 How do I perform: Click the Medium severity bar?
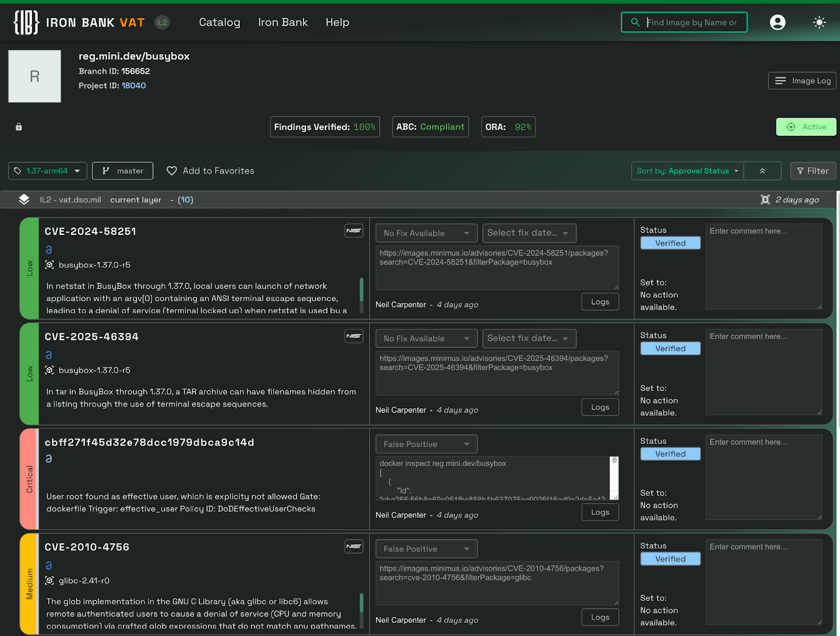tap(29, 584)
